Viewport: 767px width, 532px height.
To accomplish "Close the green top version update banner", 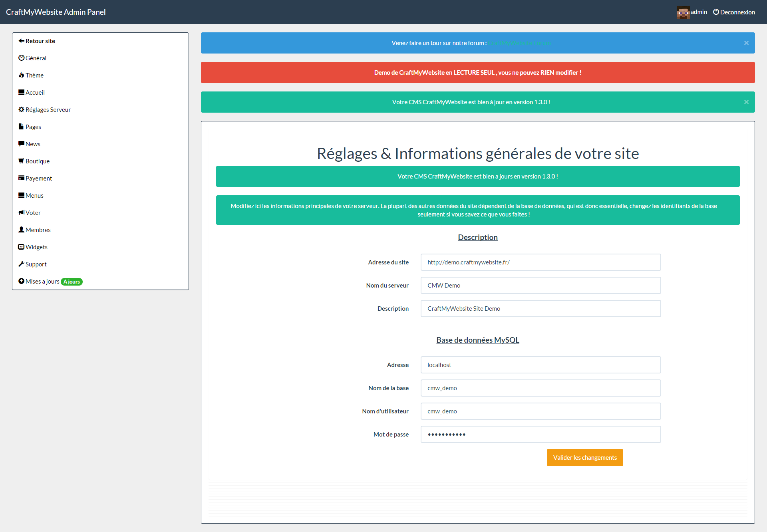I will coord(746,102).
